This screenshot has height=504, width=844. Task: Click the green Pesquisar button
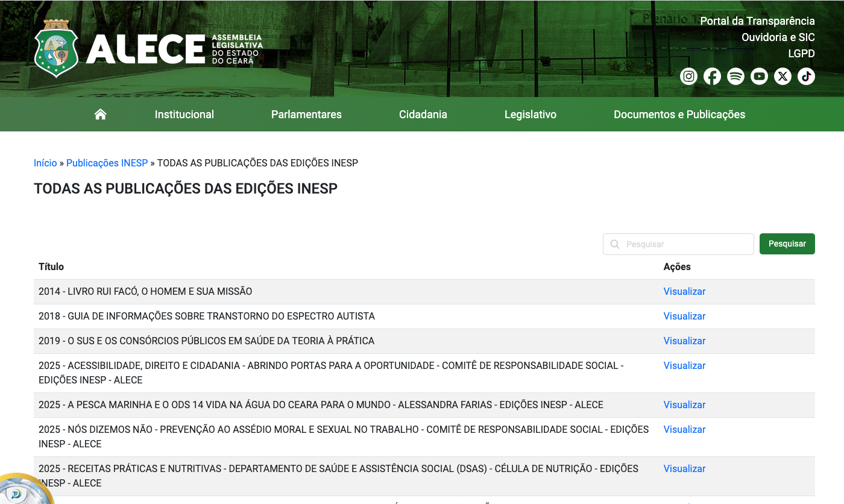coord(787,244)
